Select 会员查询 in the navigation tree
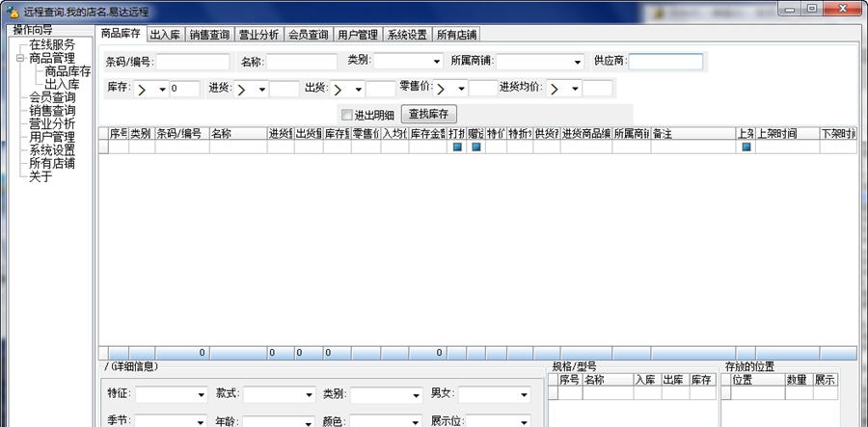Viewport: 868px width, 427px height. pyautogui.click(x=52, y=98)
